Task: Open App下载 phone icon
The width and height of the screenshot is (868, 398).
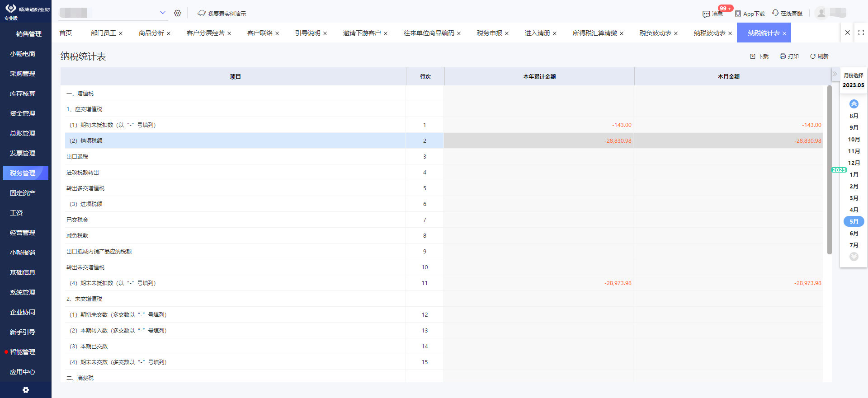Action: click(738, 14)
